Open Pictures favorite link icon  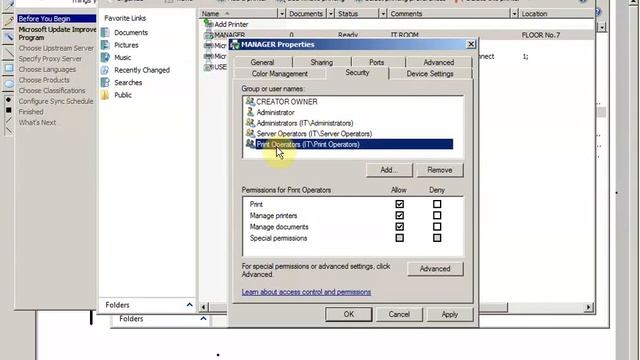click(x=105, y=45)
